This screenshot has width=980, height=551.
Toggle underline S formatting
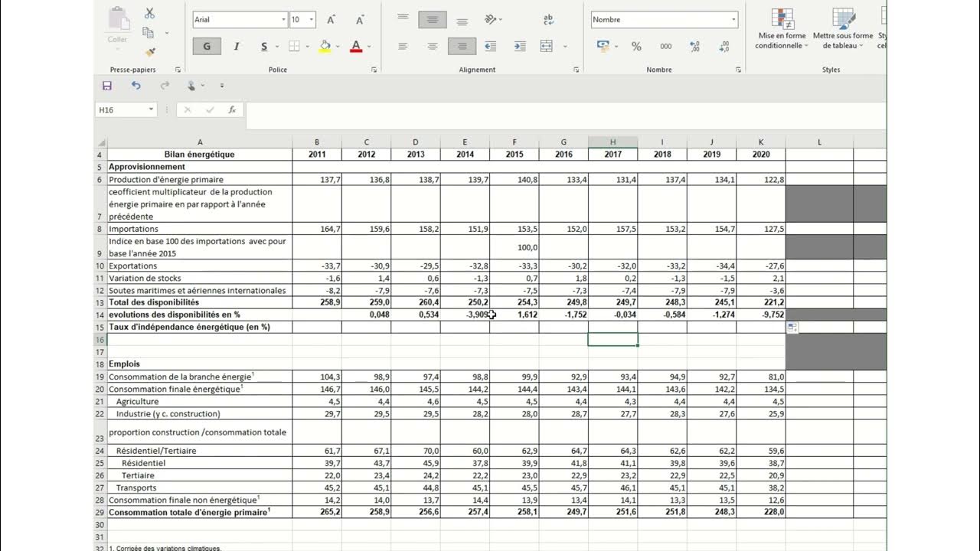click(264, 47)
